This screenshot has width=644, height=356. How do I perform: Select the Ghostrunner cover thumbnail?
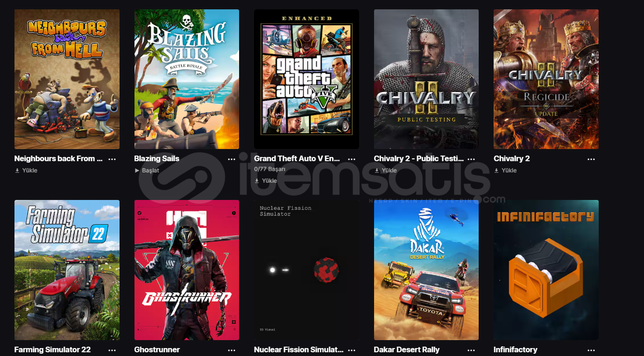click(187, 270)
